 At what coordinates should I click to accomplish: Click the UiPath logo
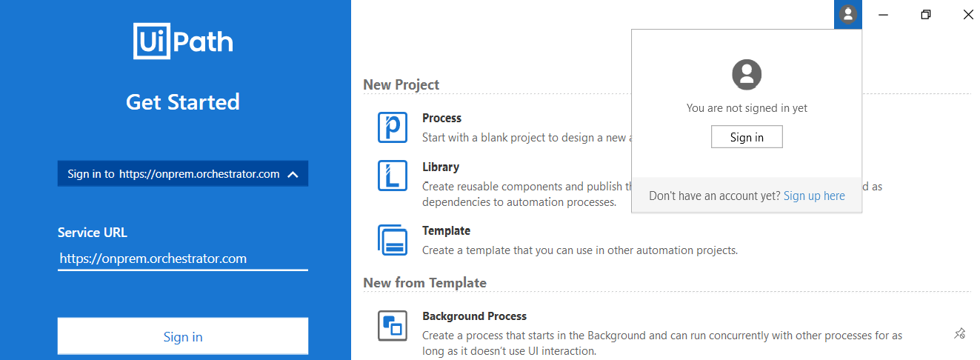[x=183, y=41]
